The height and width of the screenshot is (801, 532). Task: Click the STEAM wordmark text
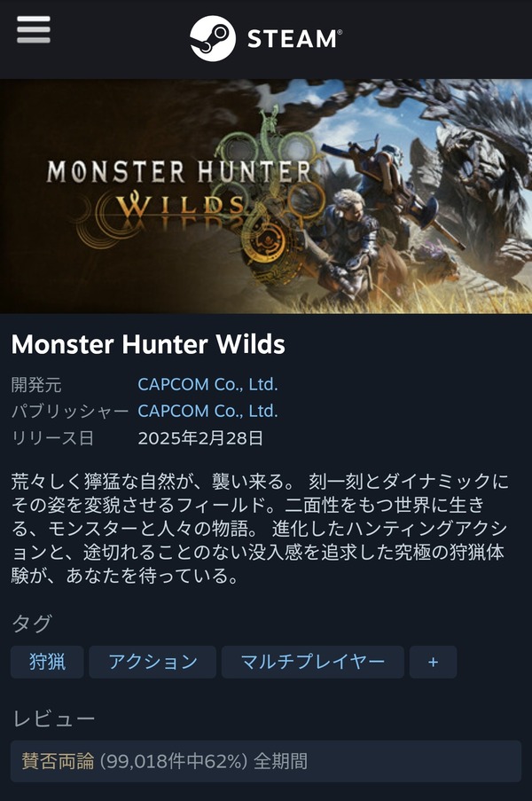[x=294, y=39]
